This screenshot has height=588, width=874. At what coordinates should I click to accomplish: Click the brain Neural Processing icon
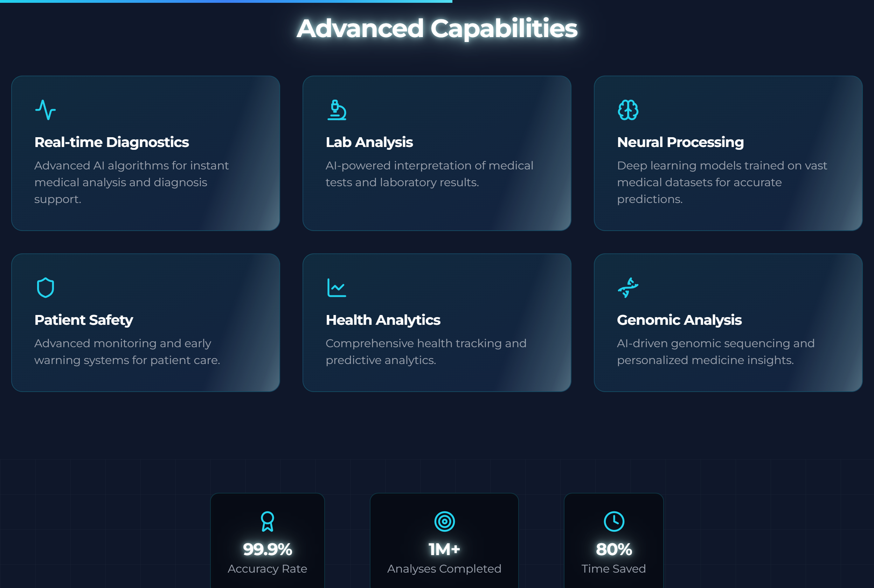click(628, 110)
